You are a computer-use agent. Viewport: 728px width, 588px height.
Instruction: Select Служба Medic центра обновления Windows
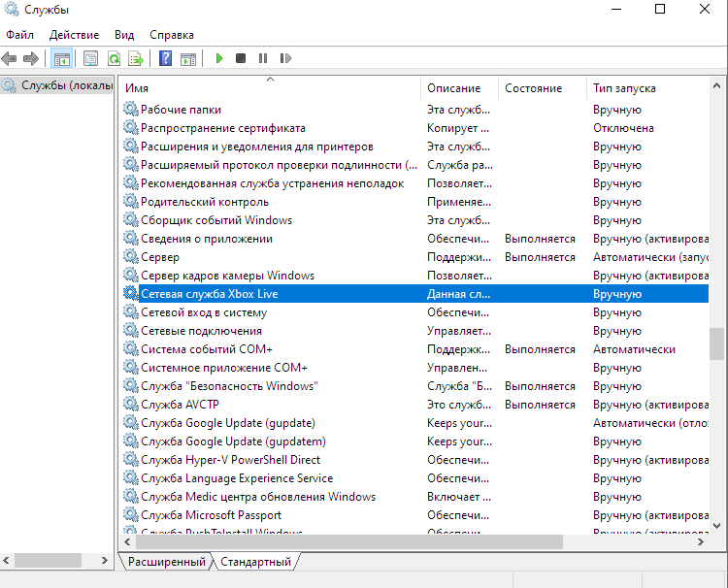pyautogui.click(x=258, y=496)
